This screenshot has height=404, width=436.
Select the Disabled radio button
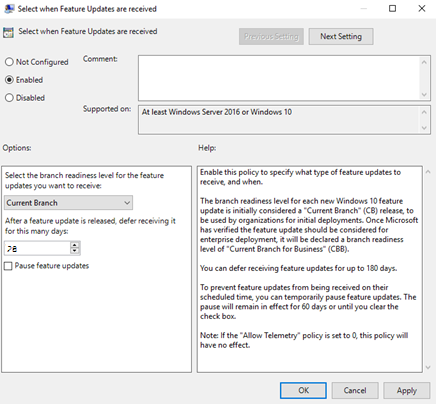point(9,98)
